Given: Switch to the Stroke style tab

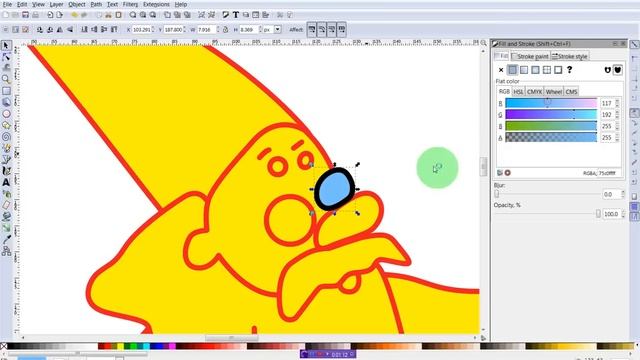Looking at the screenshot, I should pyautogui.click(x=570, y=56).
